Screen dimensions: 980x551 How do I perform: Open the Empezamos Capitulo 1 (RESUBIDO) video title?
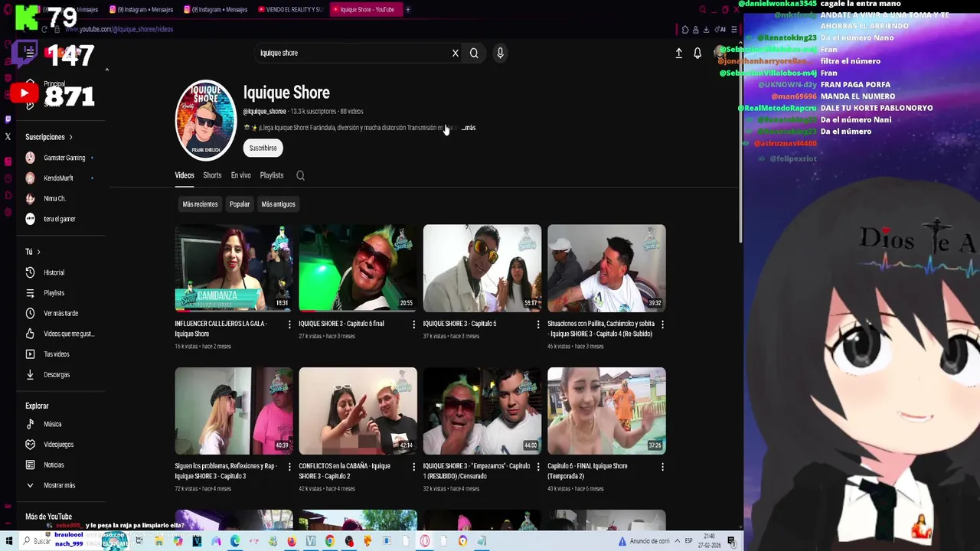click(x=476, y=471)
